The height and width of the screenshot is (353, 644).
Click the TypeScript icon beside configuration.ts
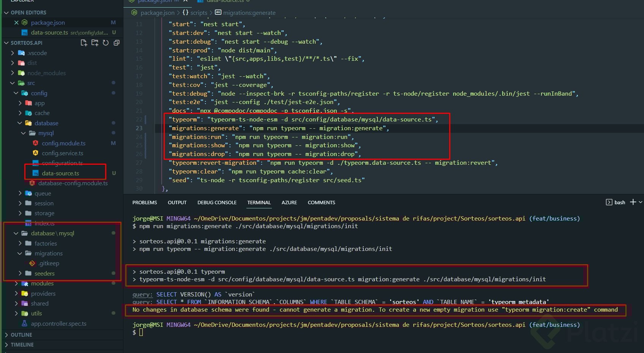click(35, 163)
